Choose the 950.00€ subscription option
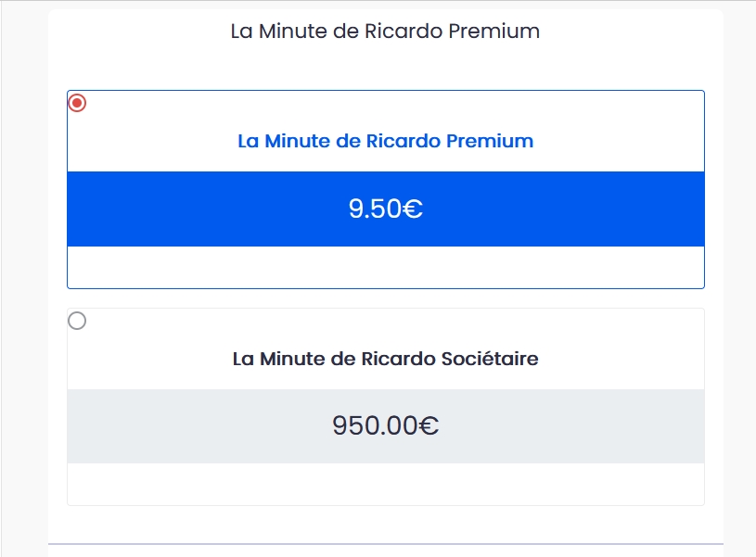 pos(385,426)
